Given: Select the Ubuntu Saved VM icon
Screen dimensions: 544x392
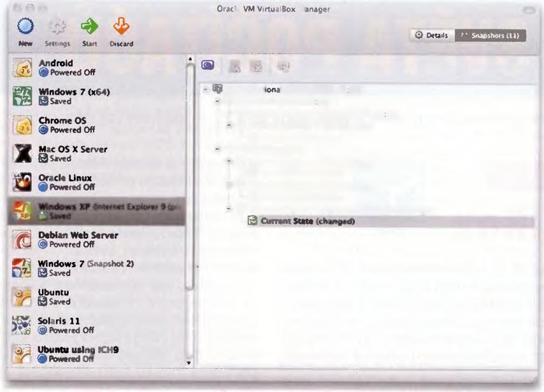Looking at the screenshot, I should click(22, 297).
